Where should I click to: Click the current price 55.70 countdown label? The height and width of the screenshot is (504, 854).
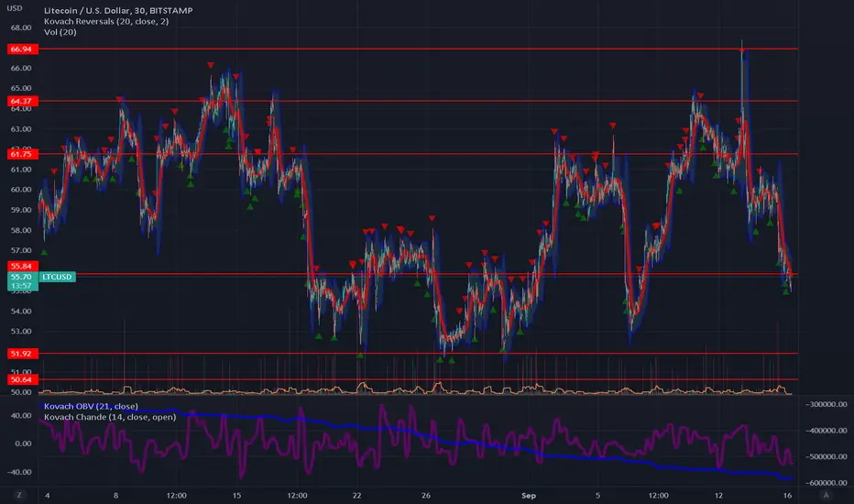pyautogui.click(x=22, y=281)
